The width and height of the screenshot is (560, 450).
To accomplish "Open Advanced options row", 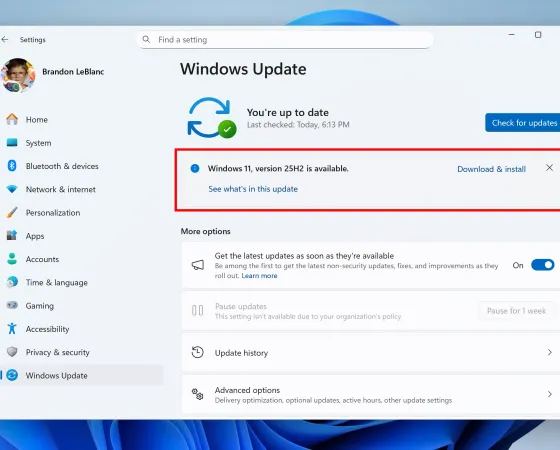I will pyautogui.click(x=371, y=394).
